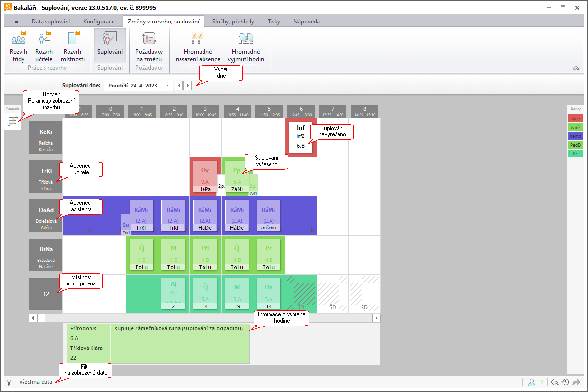Open Hromadné nasazení absence
Viewport: 588px width, 392px height.
pos(198,46)
